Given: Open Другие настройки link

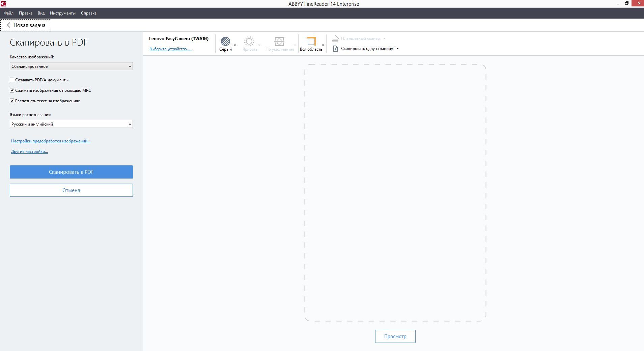Looking at the screenshot, I should [29, 152].
